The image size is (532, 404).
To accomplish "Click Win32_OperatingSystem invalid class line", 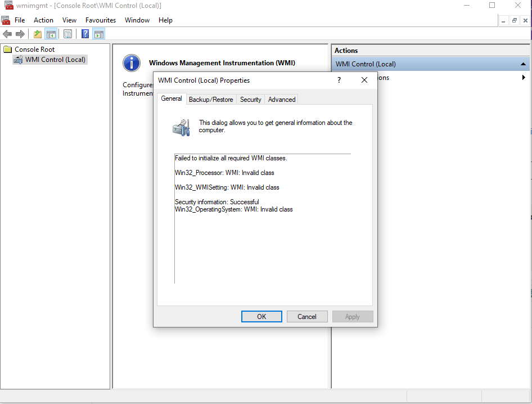I will tap(233, 209).
